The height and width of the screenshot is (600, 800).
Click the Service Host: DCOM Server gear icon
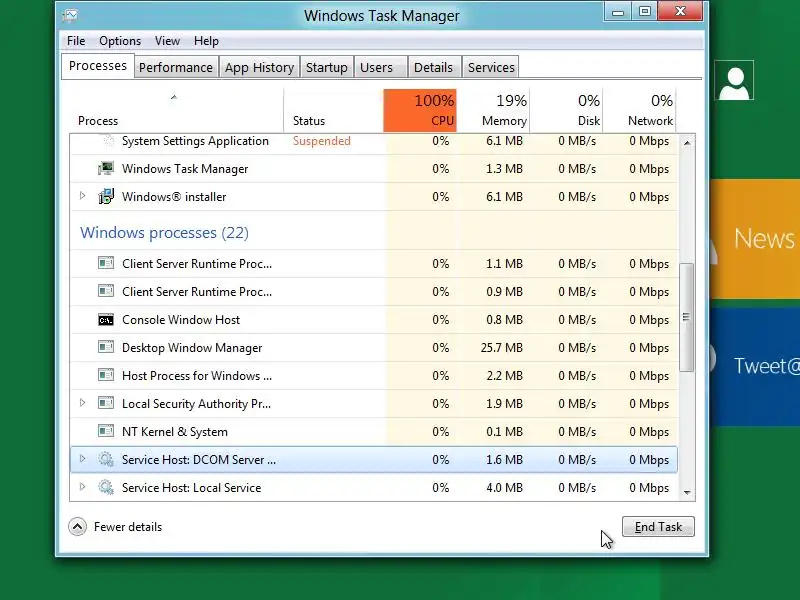pyautogui.click(x=106, y=459)
